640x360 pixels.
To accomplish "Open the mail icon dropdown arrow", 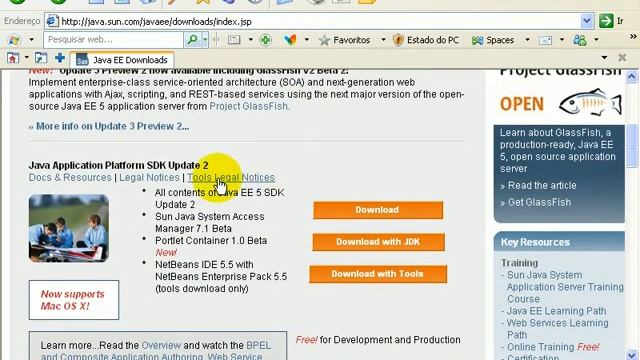I will (562, 40).
